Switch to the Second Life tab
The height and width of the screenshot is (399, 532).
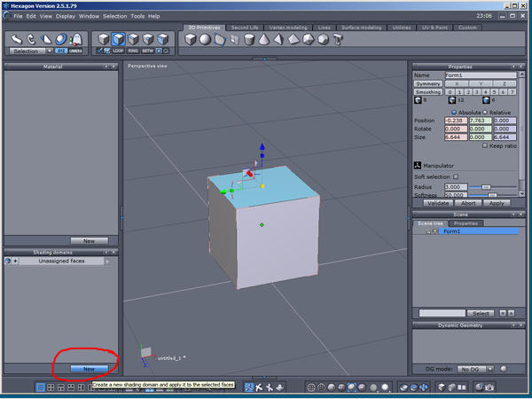point(245,27)
